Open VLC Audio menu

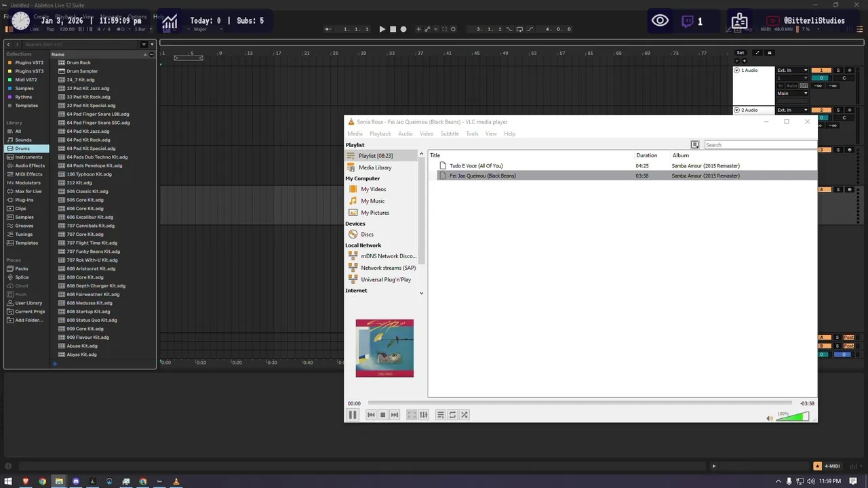pos(406,134)
